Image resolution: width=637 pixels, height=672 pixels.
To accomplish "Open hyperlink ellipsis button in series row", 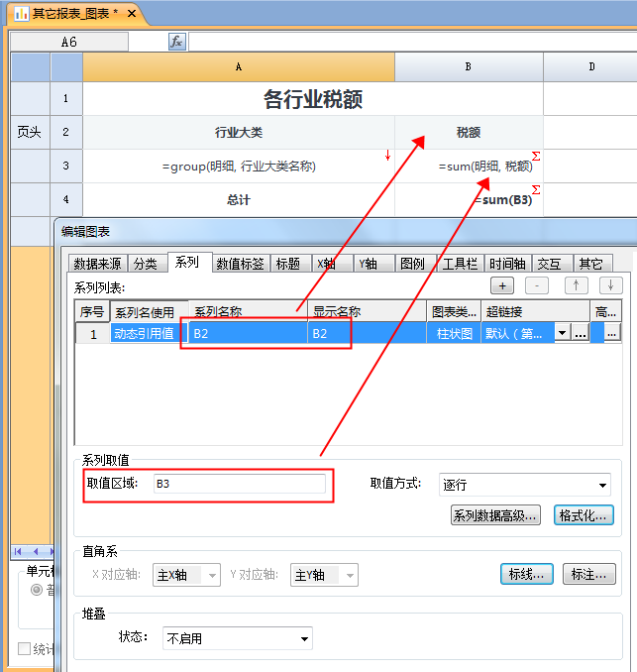I will tap(581, 334).
